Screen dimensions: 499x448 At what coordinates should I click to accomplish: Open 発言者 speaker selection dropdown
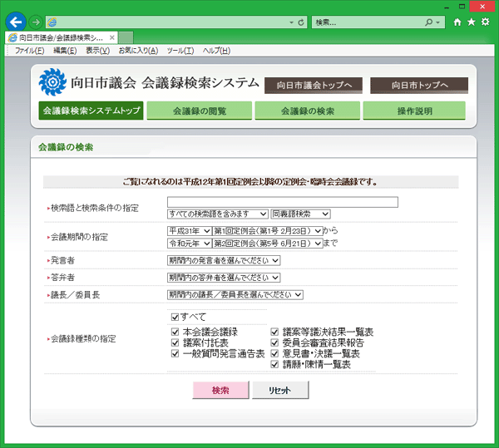pos(224,260)
